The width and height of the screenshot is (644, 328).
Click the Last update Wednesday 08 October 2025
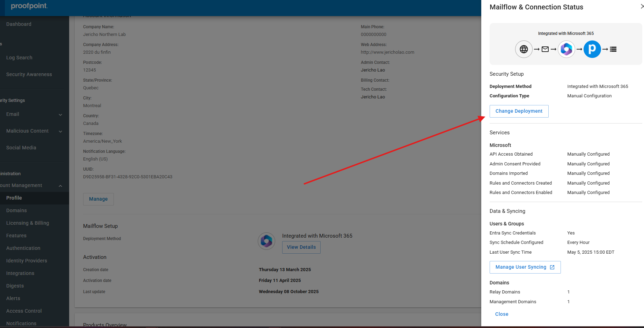click(x=289, y=292)
